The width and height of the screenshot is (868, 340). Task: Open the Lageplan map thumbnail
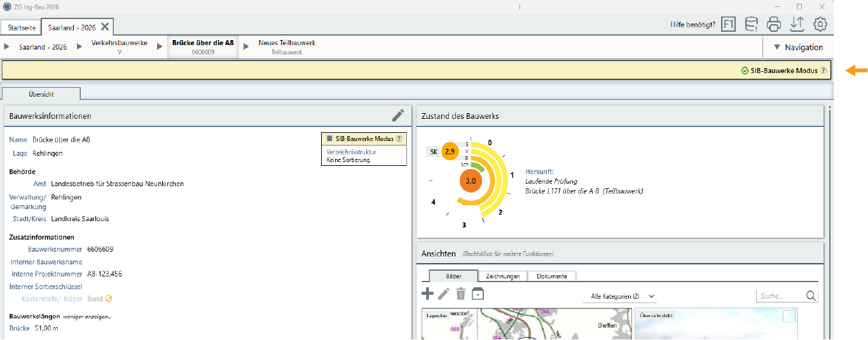coord(527,324)
